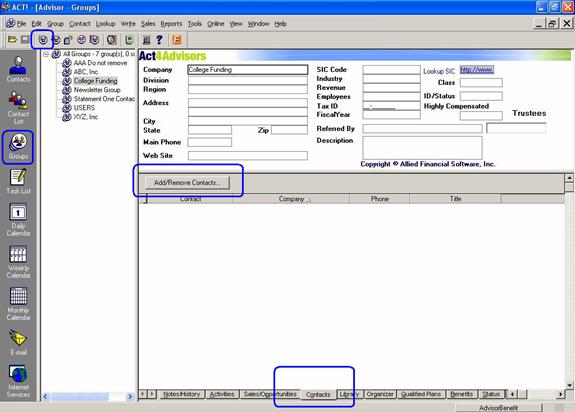
Task: Open the Edit menu
Action: [36, 24]
